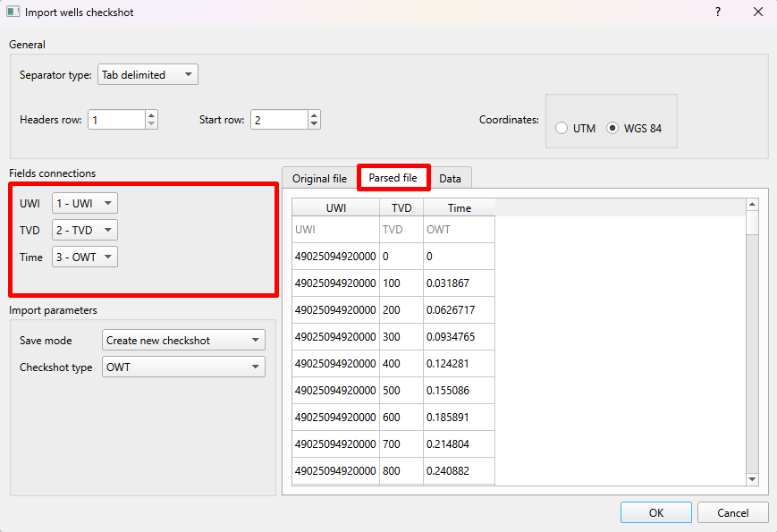The height and width of the screenshot is (532, 777).
Task: Dismiss the dialog with Cancel
Action: (x=732, y=511)
